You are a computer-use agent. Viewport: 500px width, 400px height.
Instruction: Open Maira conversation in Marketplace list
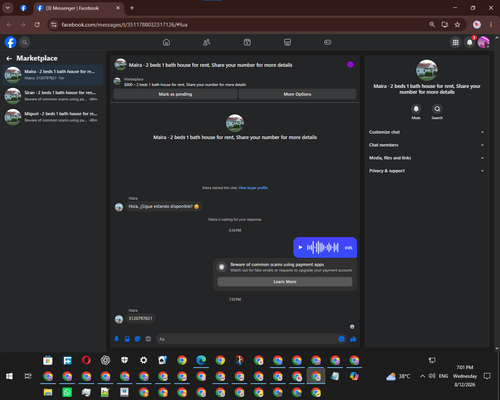[x=53, y=75]
